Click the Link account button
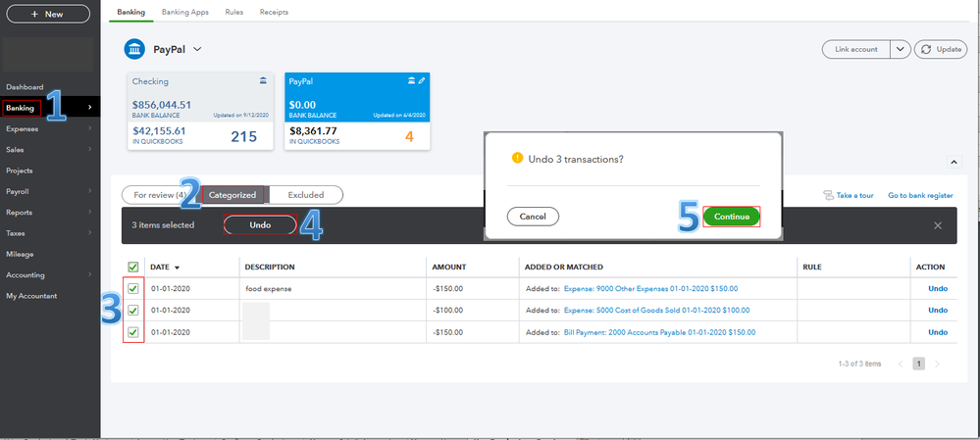The height and width of the screenshot is (440, 980). pos(855,49)
